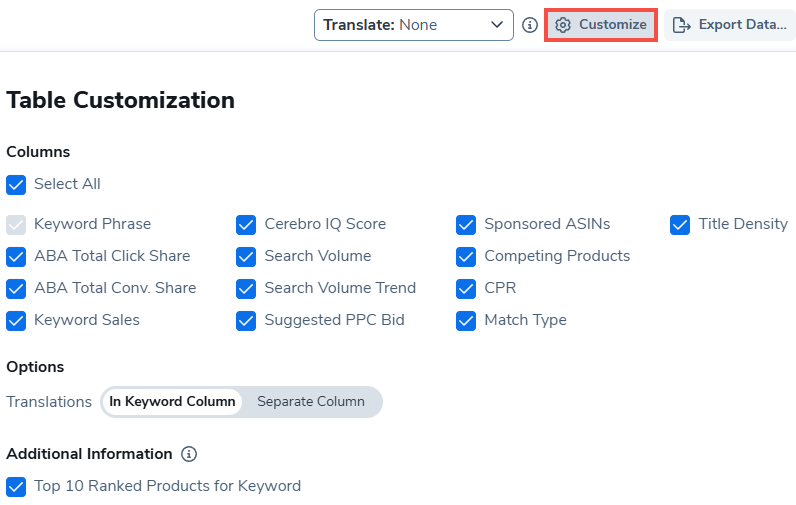Click the info icon beside Translate dropdown

pyautogui.click(x=530, y=25)
